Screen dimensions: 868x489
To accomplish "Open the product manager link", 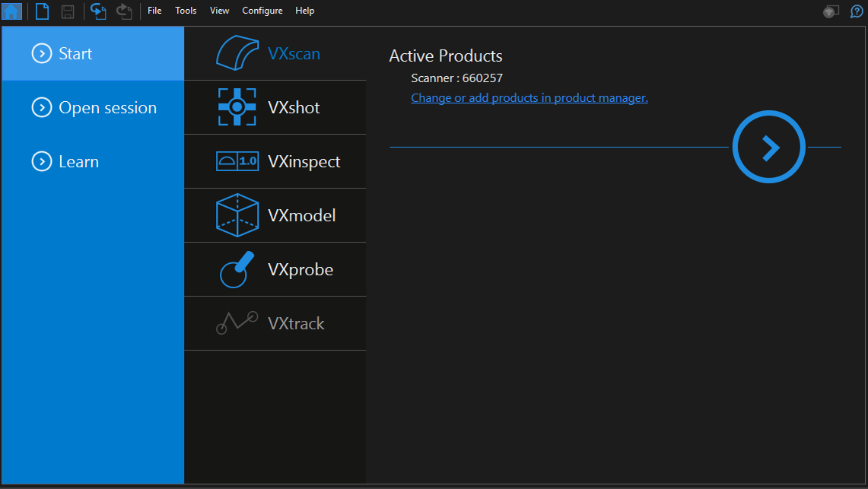I will 529,98.
